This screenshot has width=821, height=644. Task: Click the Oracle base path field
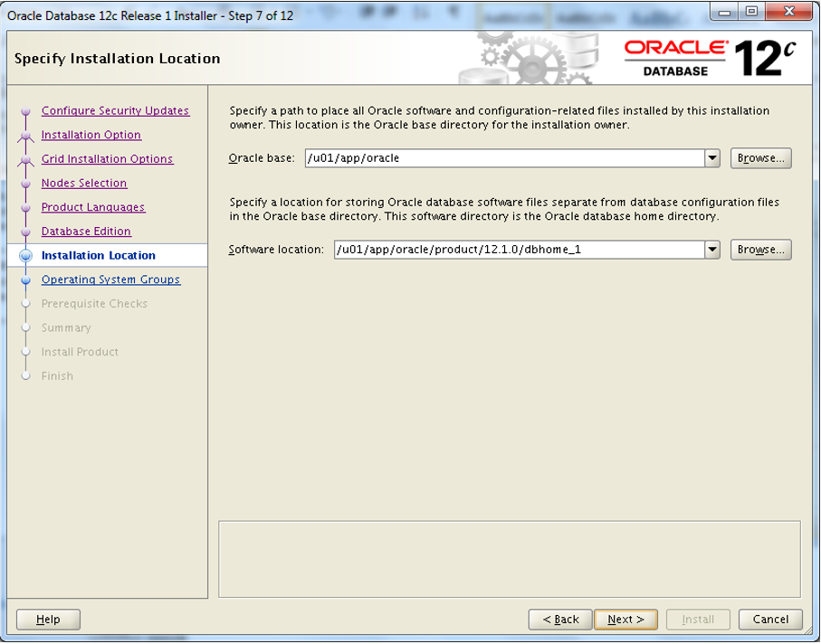(x=505, y=158)
